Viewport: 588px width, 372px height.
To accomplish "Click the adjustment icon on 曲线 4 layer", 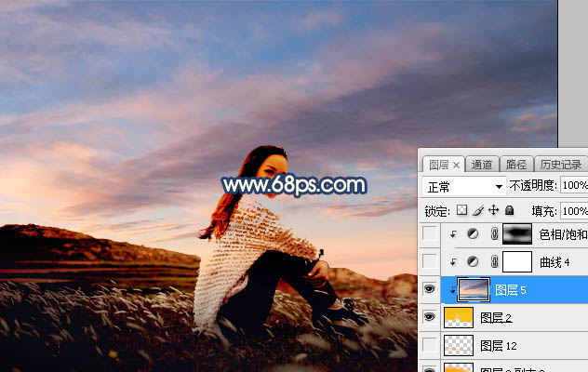I will [x=473, y=261].
